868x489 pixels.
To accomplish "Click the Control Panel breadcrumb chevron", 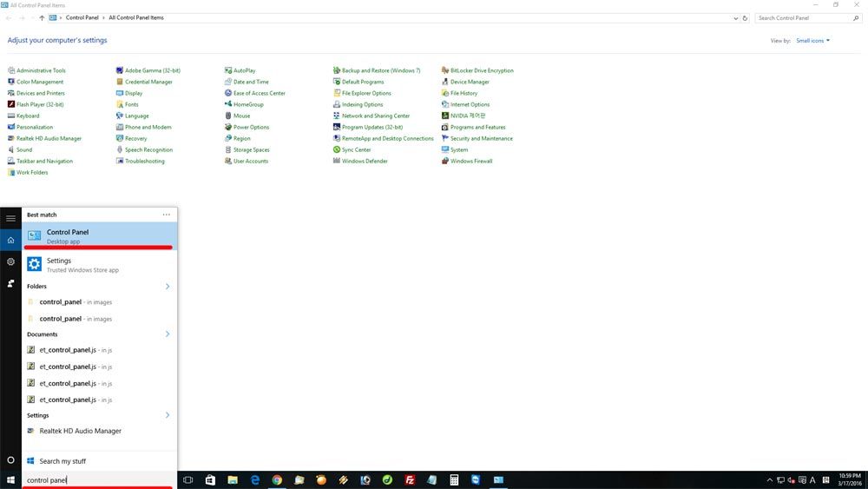I will pos(103,17).
